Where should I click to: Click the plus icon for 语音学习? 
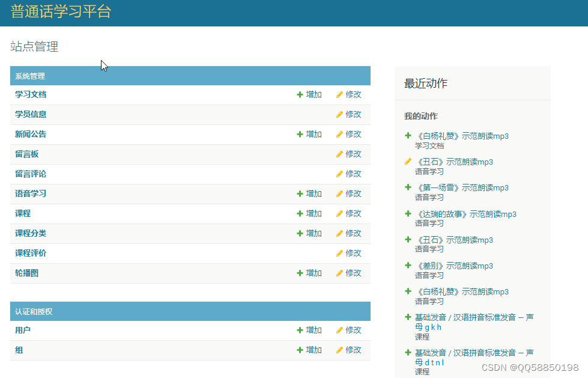click(x=300, y=194)
